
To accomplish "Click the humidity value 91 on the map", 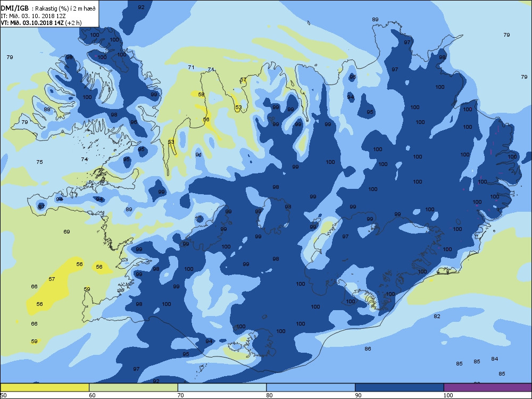I will click(198, 155).
